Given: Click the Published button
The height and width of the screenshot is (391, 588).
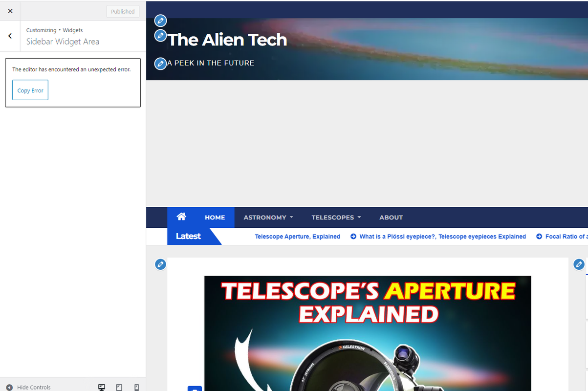Looking at the screenshot, I should 123,12.
